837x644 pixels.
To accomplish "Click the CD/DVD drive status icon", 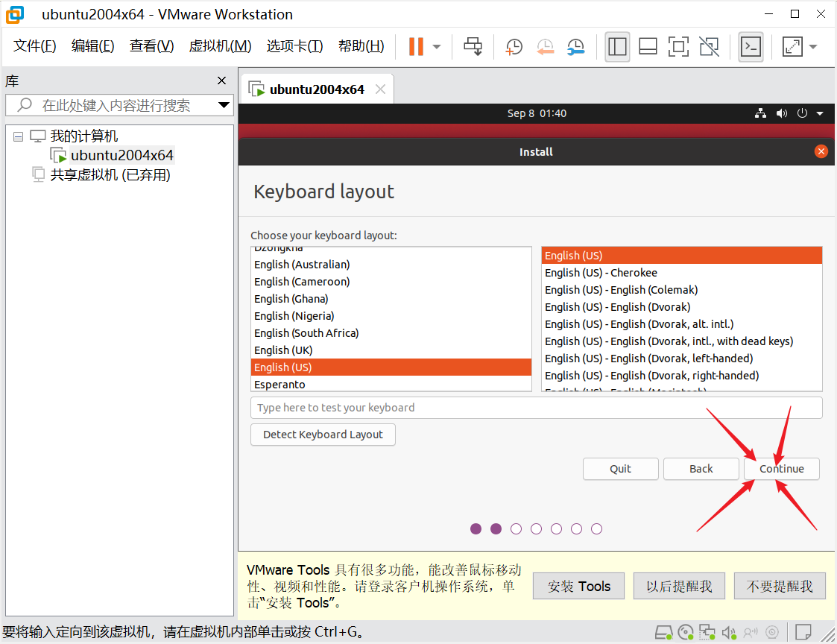I will pos(686,633).
